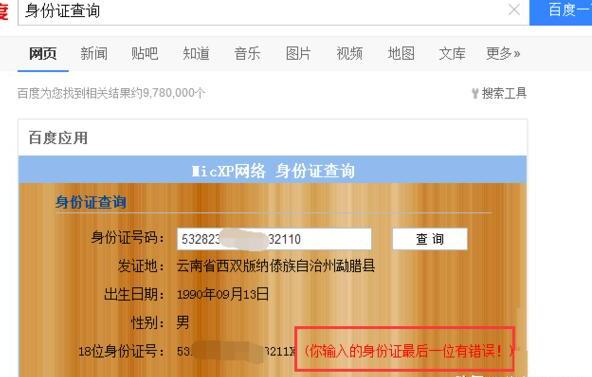
Task: Select the 网页 tab
Action: pos(43,54)
